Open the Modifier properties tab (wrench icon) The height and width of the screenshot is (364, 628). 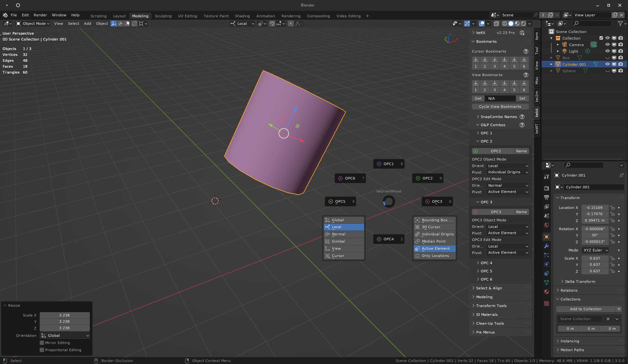click(x=546, y=246)
